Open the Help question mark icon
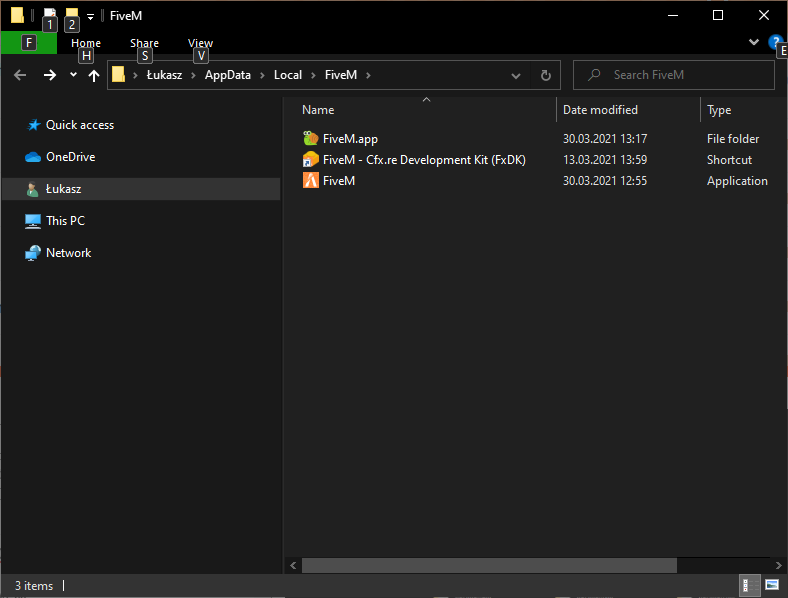Image resolution: width=788 pixels, height=598 pixels. [x=775, y=41]
